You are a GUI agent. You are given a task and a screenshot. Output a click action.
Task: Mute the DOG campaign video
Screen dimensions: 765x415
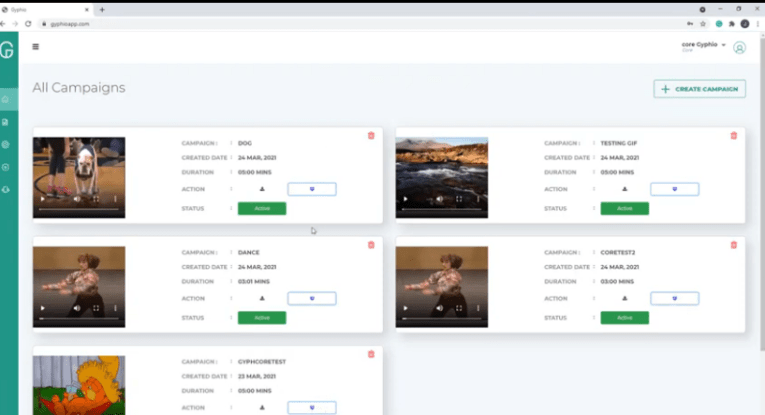77,199
